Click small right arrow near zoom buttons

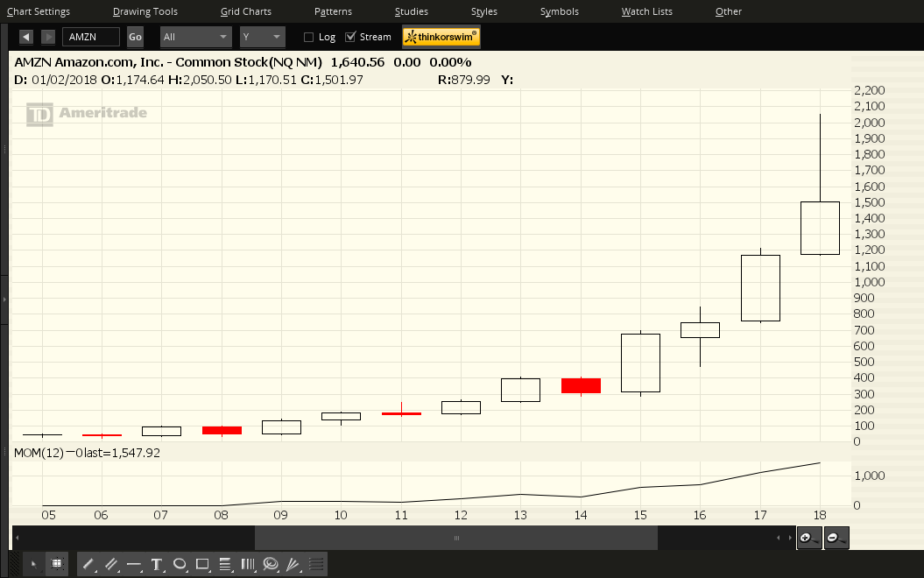tap(790, 538)
